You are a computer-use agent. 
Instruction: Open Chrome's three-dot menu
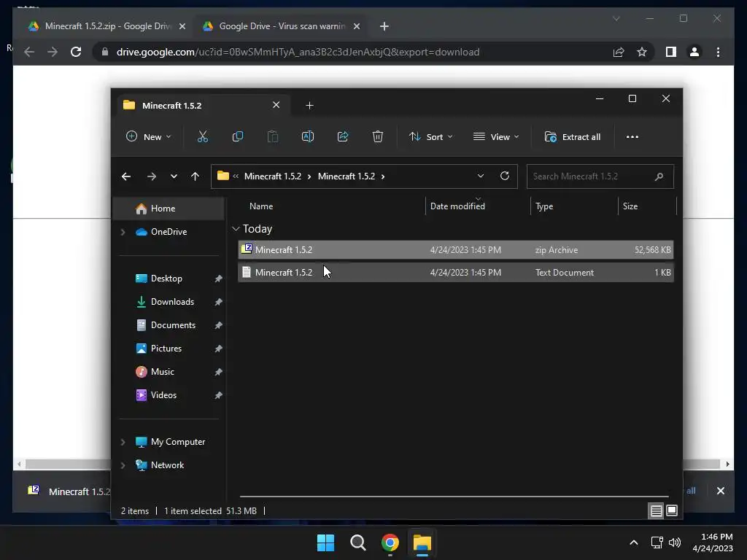[x=718, y=52]
